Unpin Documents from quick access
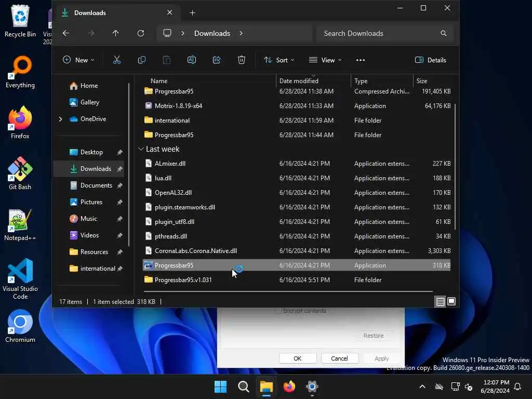Image resolution: width=532 pixels, height=399 pixels. tap(120, 185)
